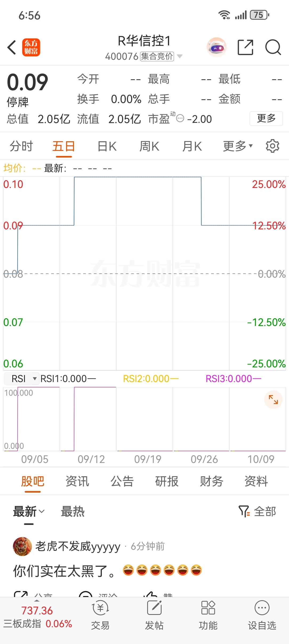Open user 老虎不发威yyyyy avatar
The height and width of the screenshot is (644, 289).
(x=22, y=547)
